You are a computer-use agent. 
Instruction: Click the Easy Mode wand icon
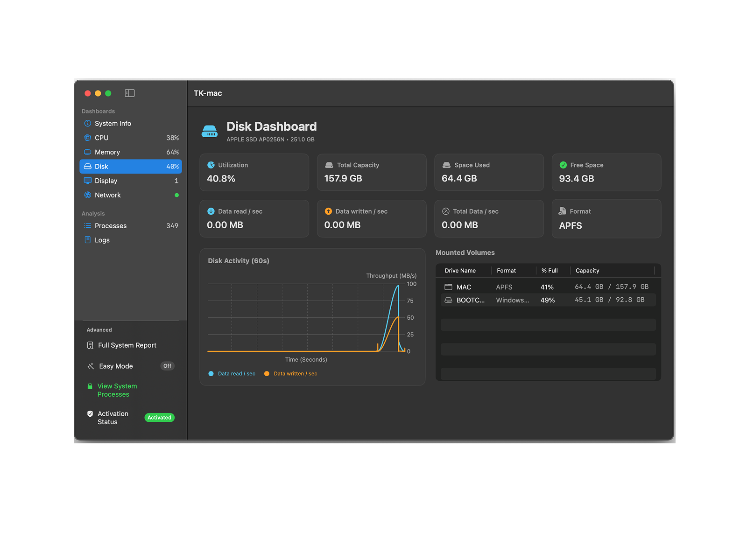pos(91,366)
